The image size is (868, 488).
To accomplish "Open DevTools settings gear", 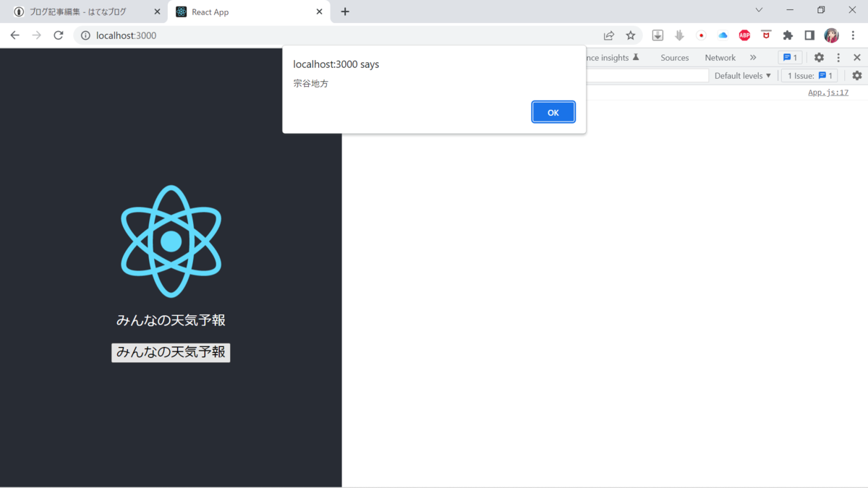I will (819, 58).
